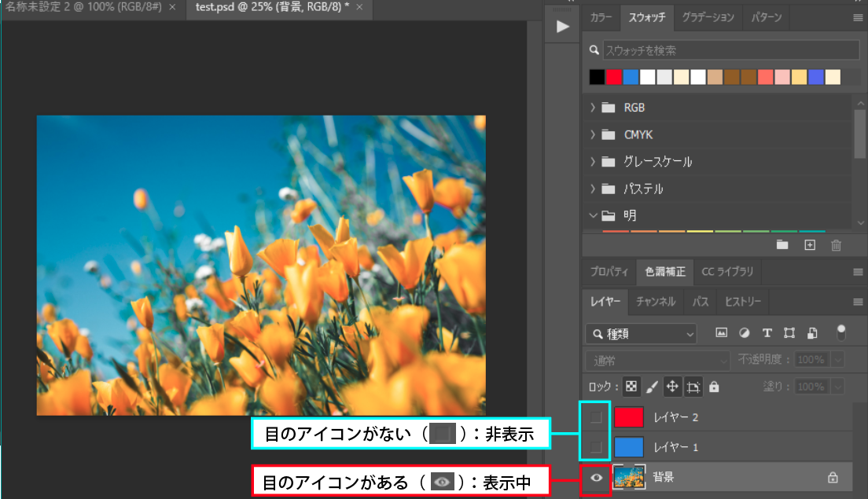
Task: Open the 塗り fill dropdown arrow
Action: click(x=838, y=386)
